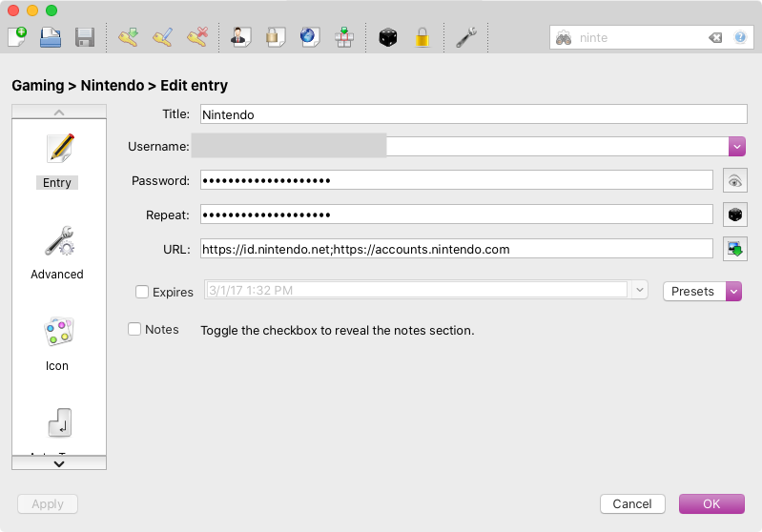
Task: Copy username with the person icon
Action: pos(240,37)
